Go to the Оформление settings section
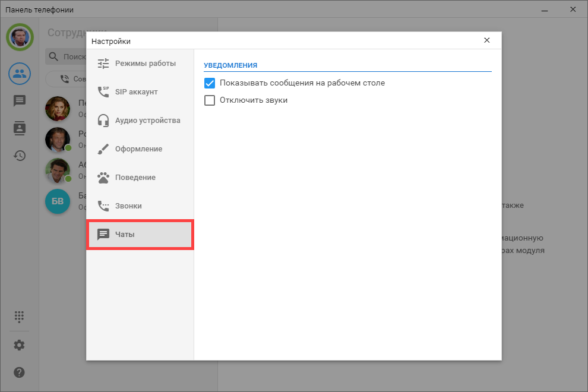Image resolution: width=588 pixels, height=392 pixels. coord(140,149)
